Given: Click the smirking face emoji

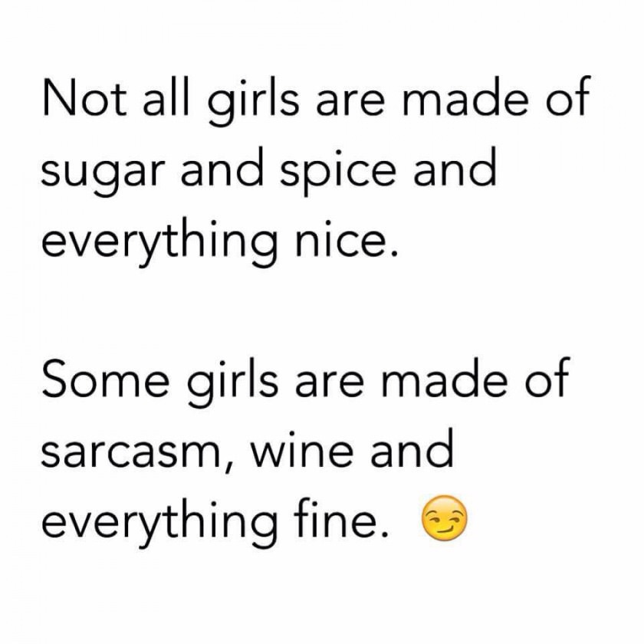Looking at the screenshot, I should tap(445, 518).
